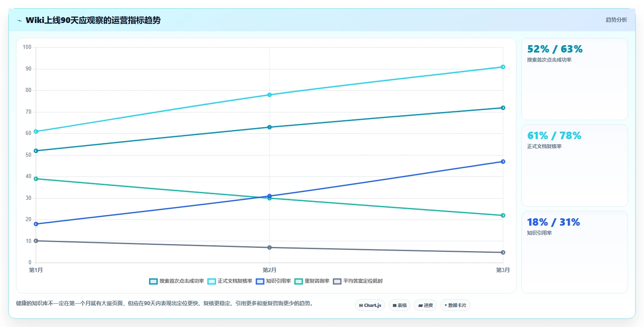Image resolution: width=644 pixels, height=327 pixels.
Task: Click the 健康的知识库 footer description text
Action: [x=165, y=304]
